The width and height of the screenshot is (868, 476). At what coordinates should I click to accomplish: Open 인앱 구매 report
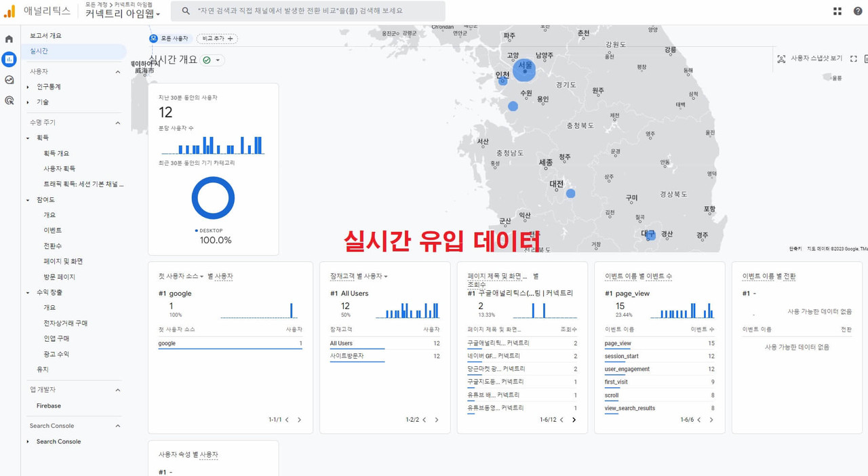pyautogui.click(x=56, y=338)
